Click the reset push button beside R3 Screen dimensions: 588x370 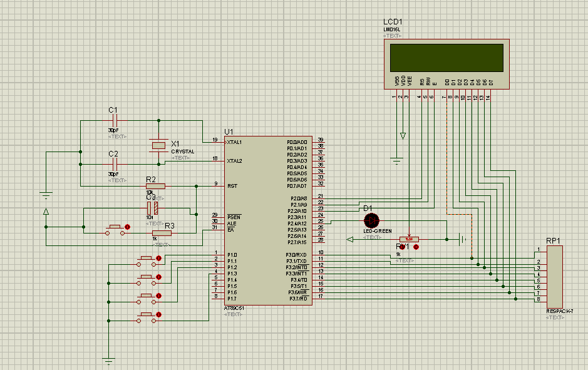pyautogui.click(x=115, y=230)
